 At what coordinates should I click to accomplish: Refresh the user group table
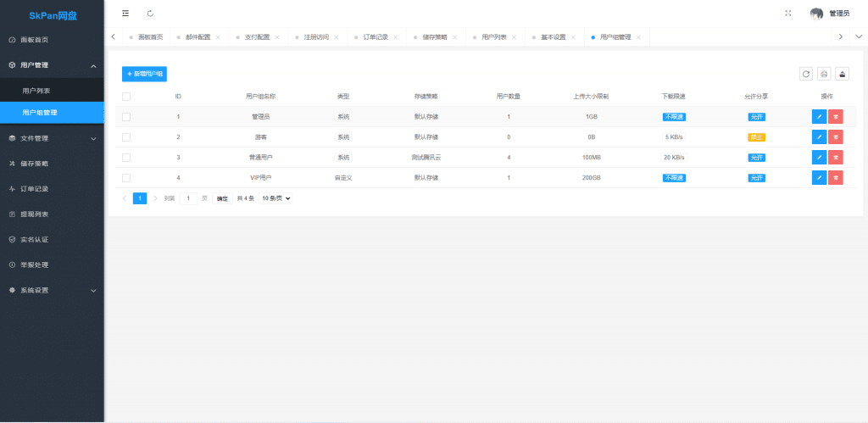tap(806, 74)
